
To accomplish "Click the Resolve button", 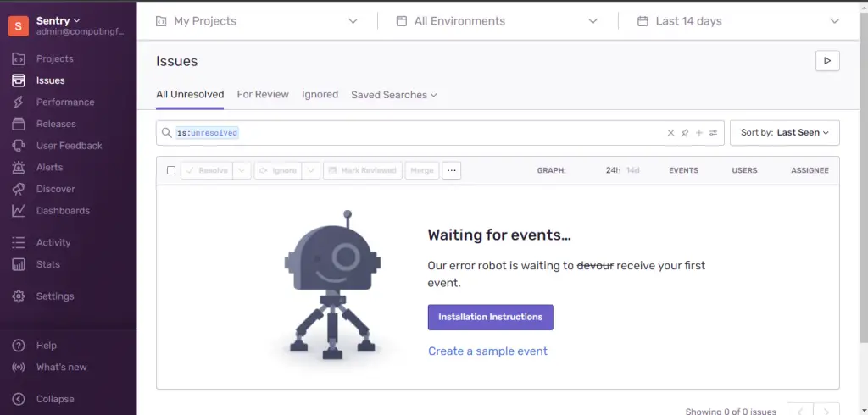I will pyautogui.click(x=207, y=170).
